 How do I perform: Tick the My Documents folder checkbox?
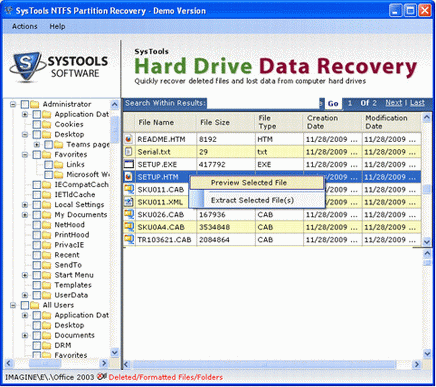click(x=37, y=215)
